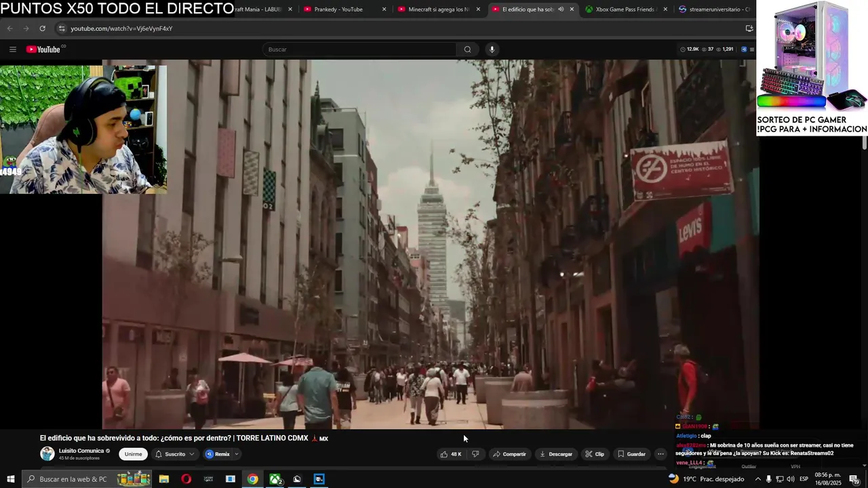This screenshot has height=488, width=868.
Task: Open Google Chrome from the taskbar
Action: [252, 479]
